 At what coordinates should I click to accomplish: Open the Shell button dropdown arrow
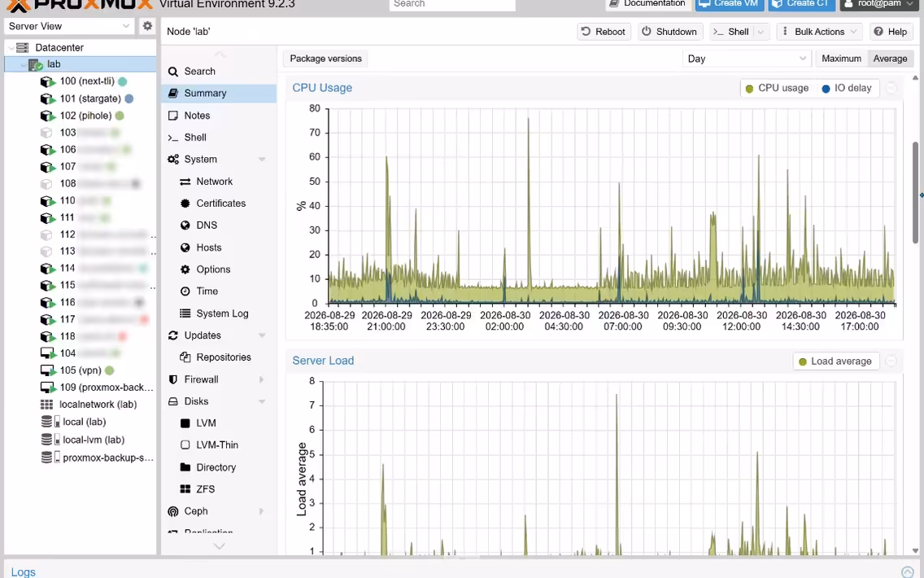tap(761, 32)
